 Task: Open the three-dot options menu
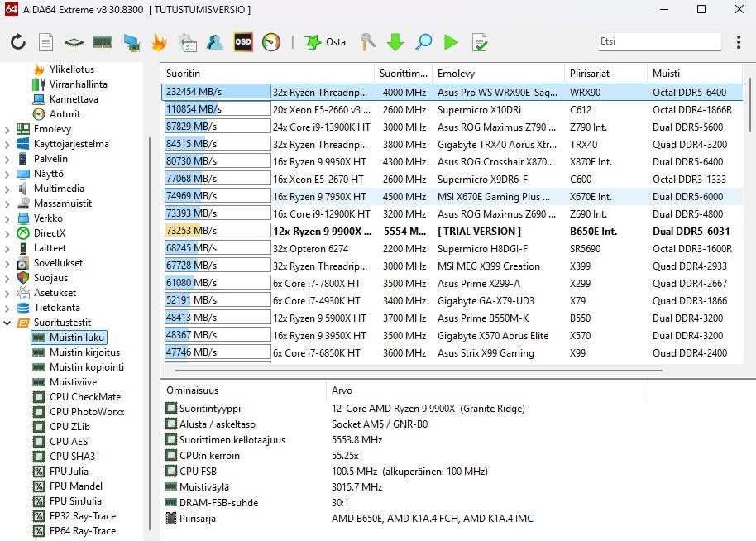739,42
